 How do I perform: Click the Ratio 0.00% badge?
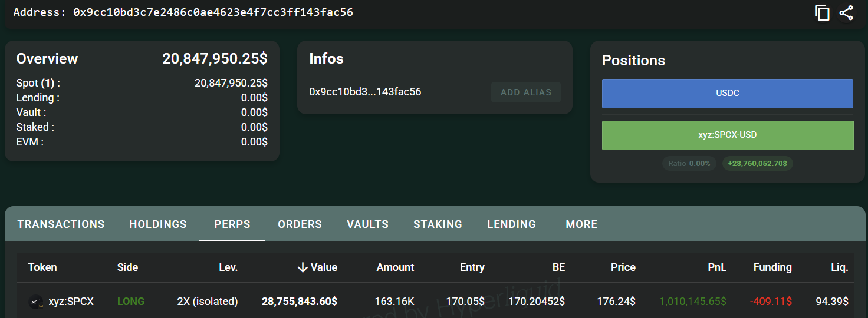[x=689, y=164]
